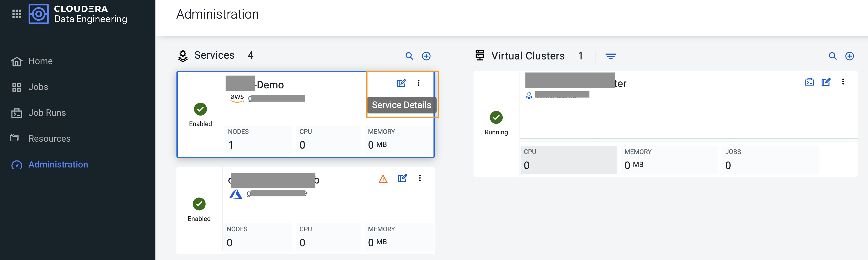Viewport: 868px width, 260px height.
Task: Search virtual clusters with magnifier icon
Action: pos(832,56)
